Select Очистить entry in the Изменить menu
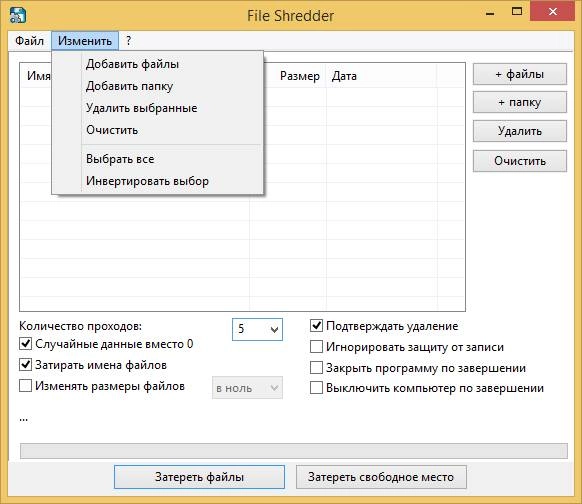This screenshot has width=582, height=504. [x=157, y=130]
